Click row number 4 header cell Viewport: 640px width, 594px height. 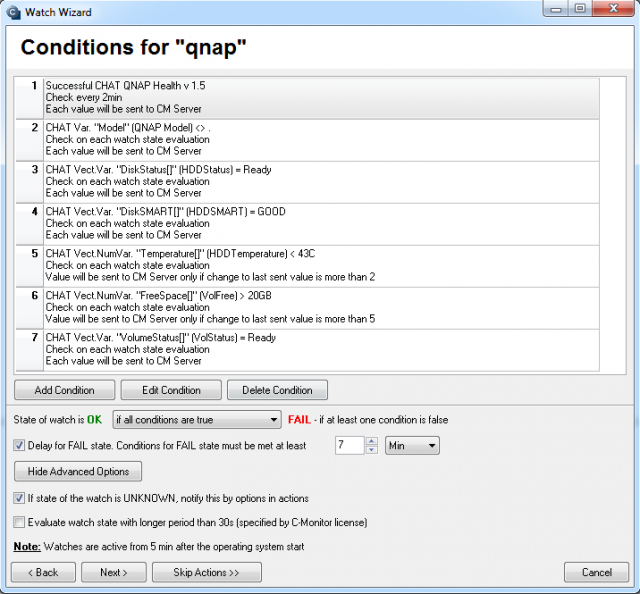click(x=29, y=224)
